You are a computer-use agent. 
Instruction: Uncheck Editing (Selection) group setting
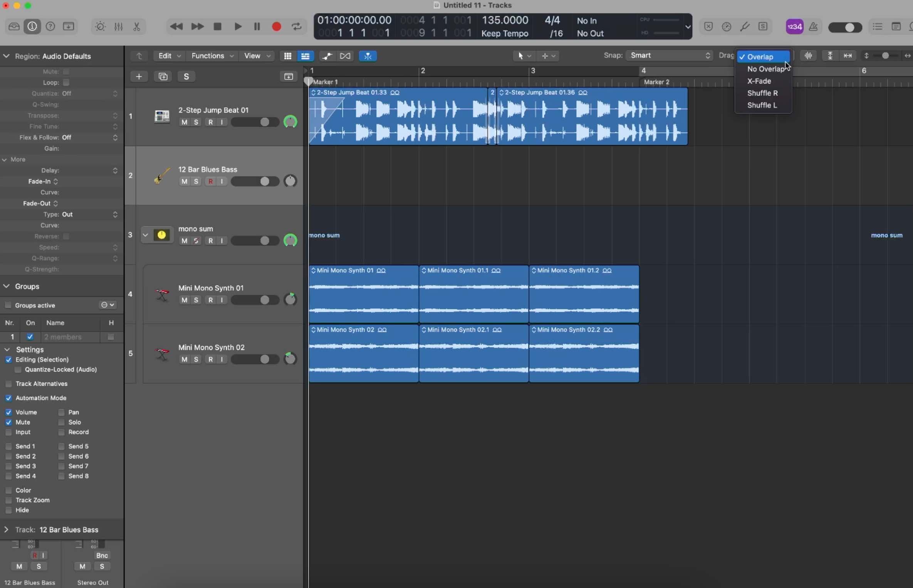(x=8, y=360)
